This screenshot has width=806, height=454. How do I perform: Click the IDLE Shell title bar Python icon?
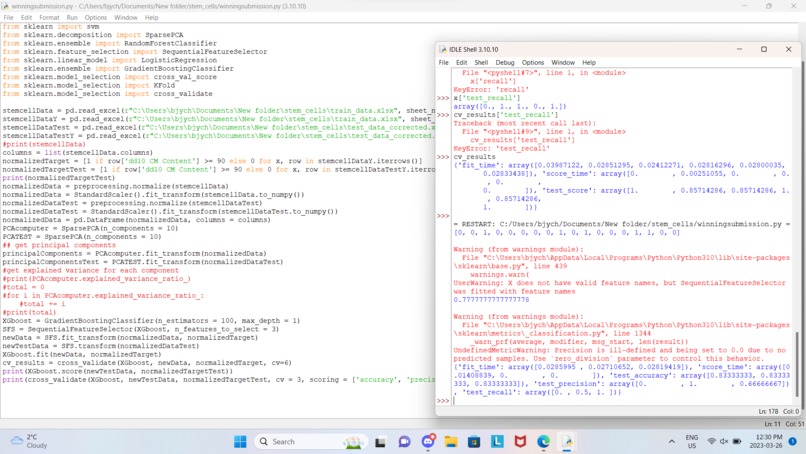pyautogui.click(x=443, y=49)
